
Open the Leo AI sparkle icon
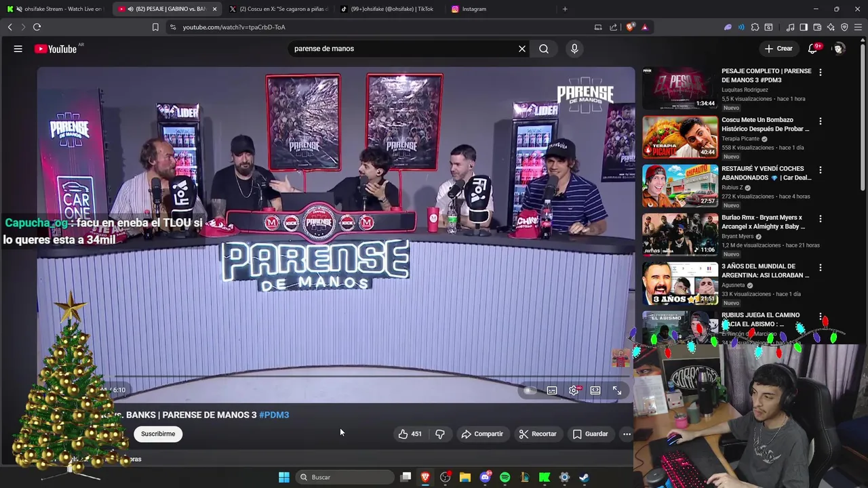(831, 27)
